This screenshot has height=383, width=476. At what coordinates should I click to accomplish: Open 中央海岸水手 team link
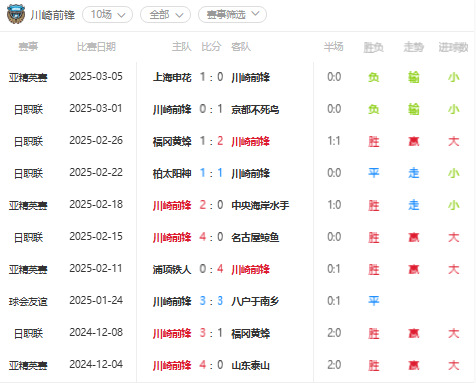pos(260,205)
